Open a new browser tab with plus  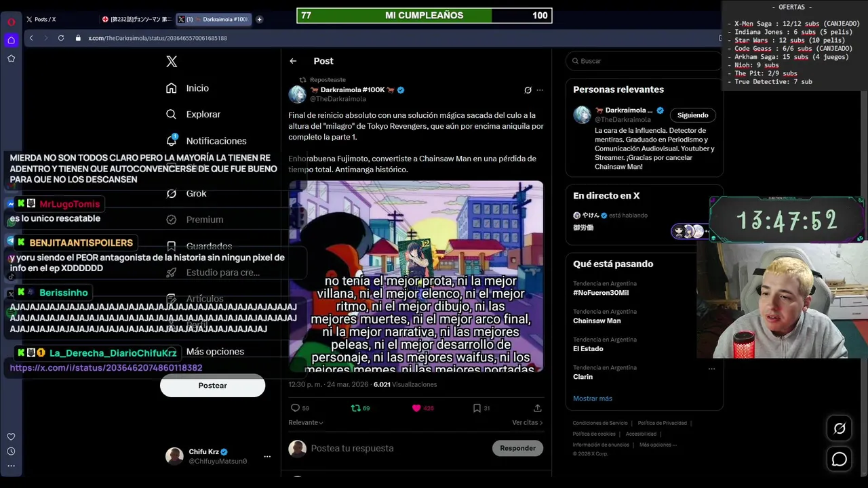click(x=259, y=20)
